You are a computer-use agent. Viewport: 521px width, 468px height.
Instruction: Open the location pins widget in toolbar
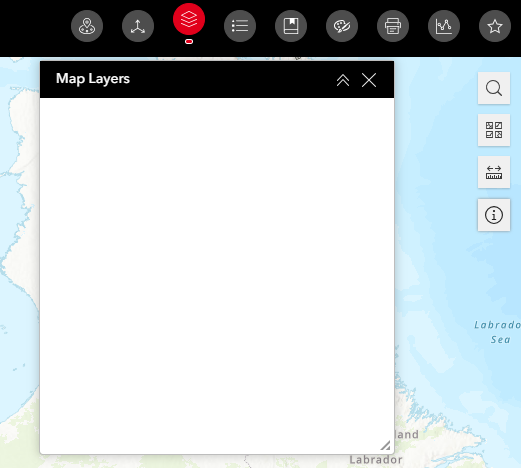click(x=87, y=26)
